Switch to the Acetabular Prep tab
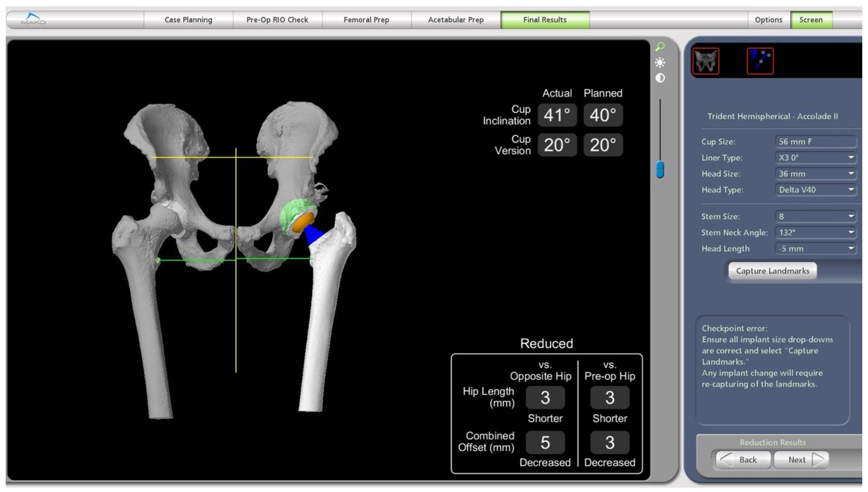The height and width of the screenshot is (492, 868). pos(455,20)
